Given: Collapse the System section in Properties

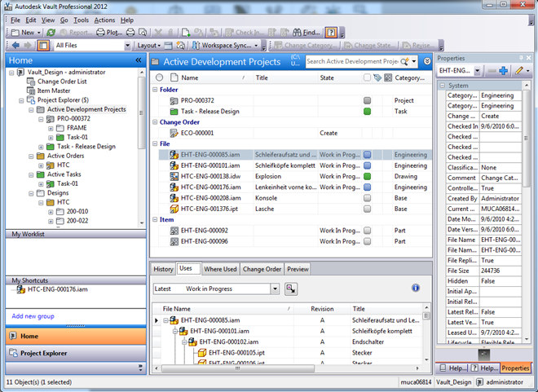Looking at the screenshot, I should coord(442,86).
